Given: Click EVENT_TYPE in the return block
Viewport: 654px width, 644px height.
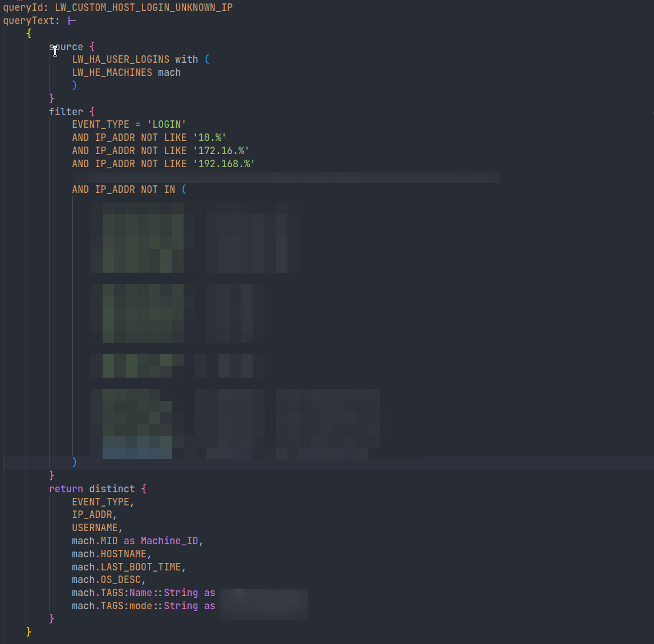Looking at the screenshot, I should coord(100,502).
